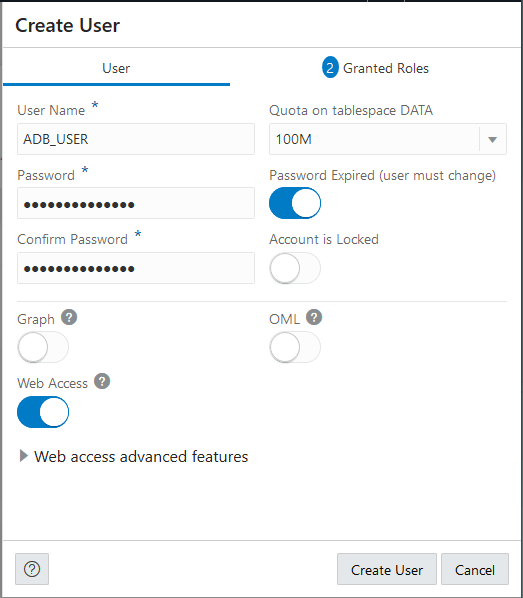Open Graph help question mark icon
This screenshot has width=523, height=598.
69,317
